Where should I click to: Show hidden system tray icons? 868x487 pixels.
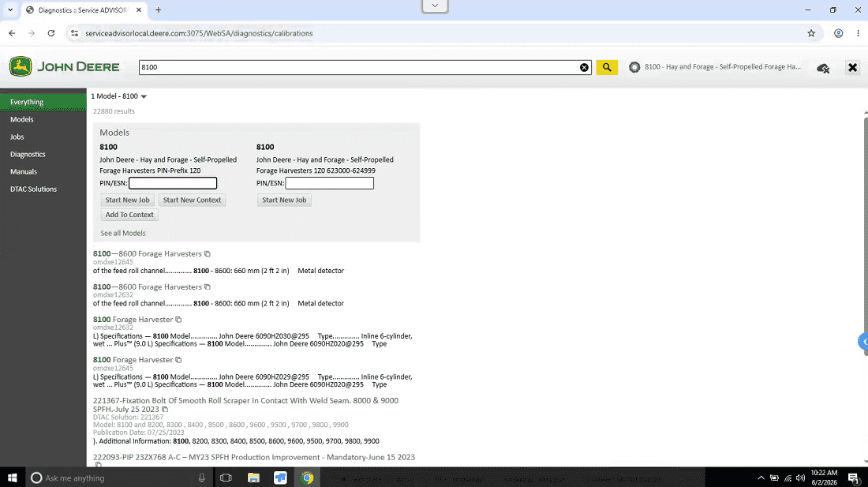[x=761, y=478]
